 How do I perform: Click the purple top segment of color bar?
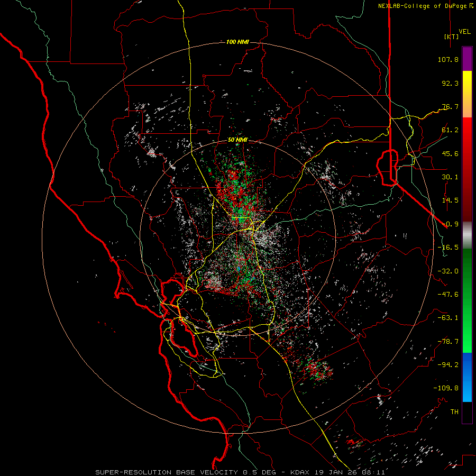(467, 59)
